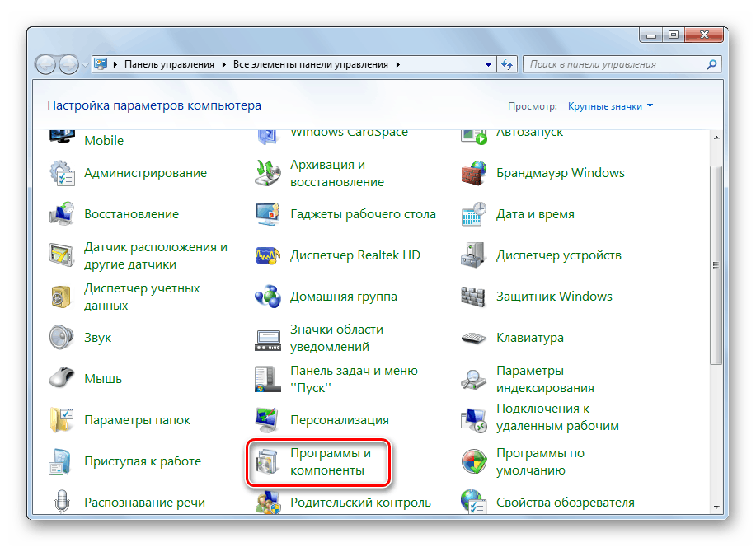Screen dimensions: 756x547
Task: Open the Параметры папок folder icon
Action: (62, 420)
